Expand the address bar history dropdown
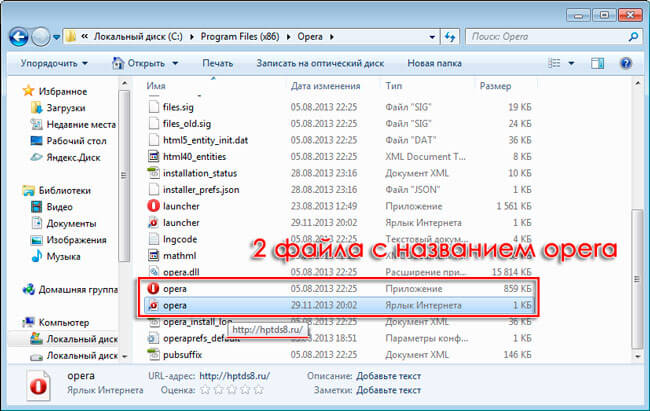This screenshot has width=650, height=411. pos(432,37)
